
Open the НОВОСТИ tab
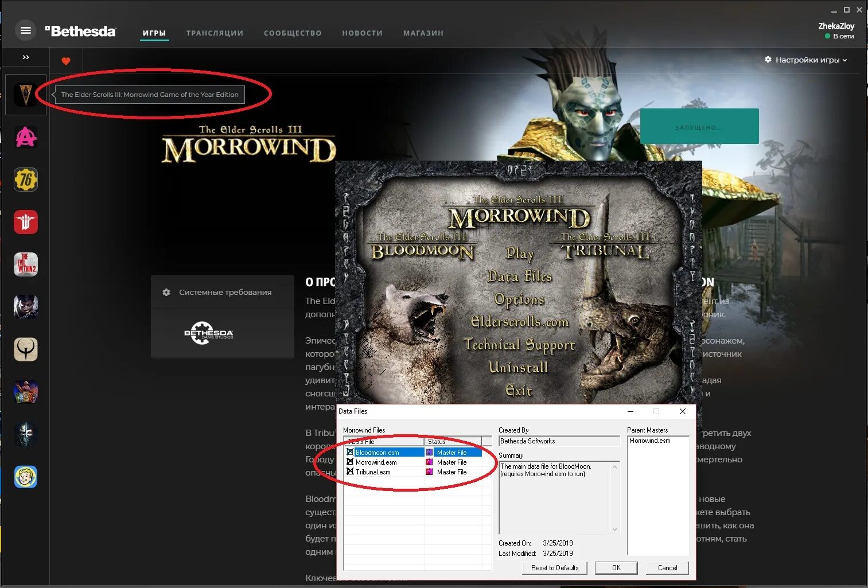click(362, 33)
